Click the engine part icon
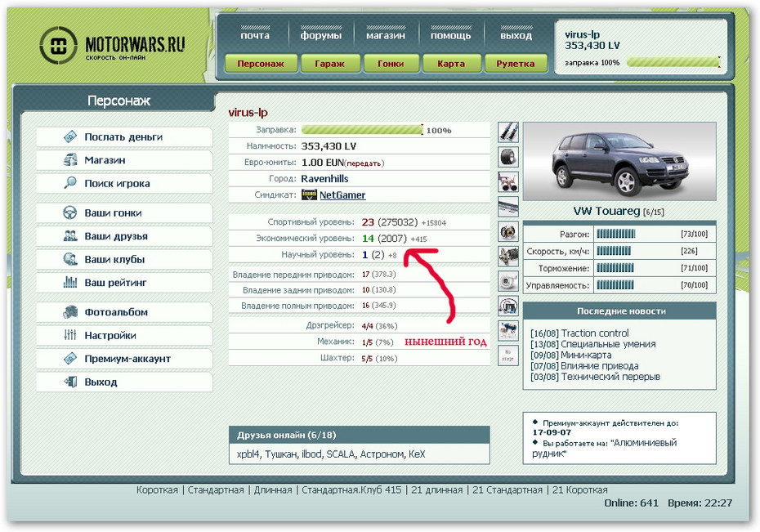 [x=508, y=257]
